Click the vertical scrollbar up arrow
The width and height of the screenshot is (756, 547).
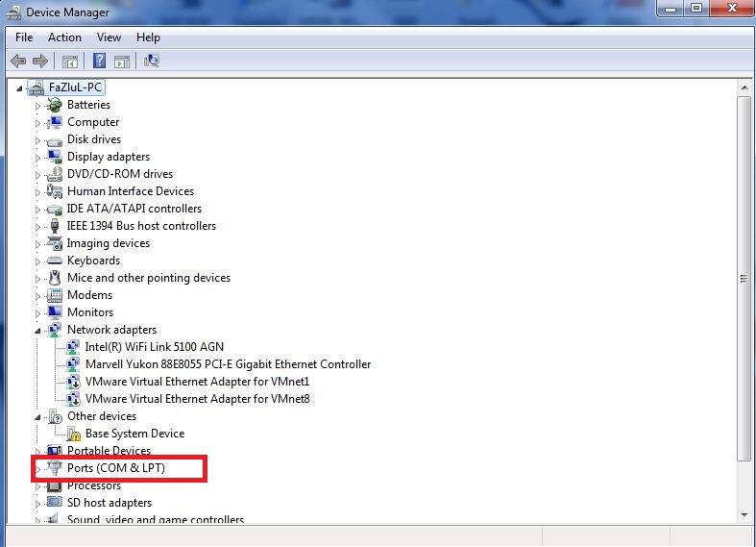tap(744, 87)
